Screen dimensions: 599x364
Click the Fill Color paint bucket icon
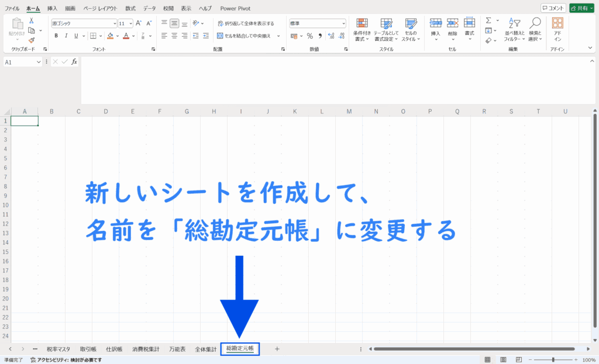tap(110, 36)
